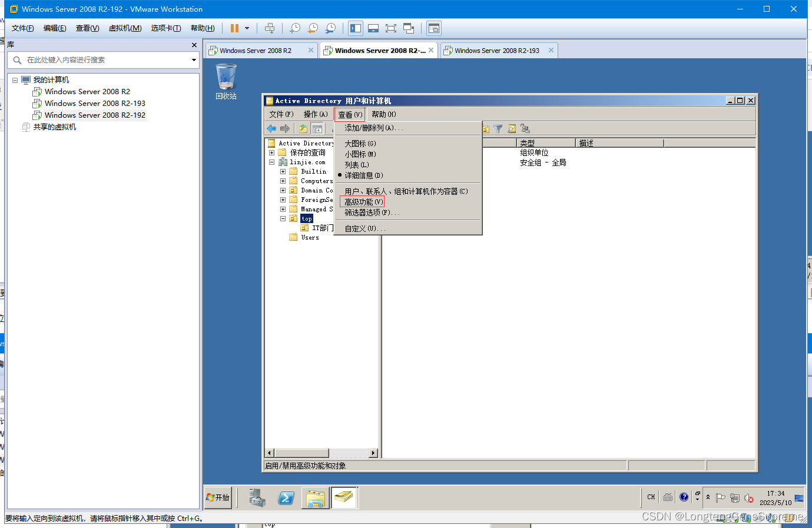Collapse the linjie.com domain node
This screenshot has height=528, width=812.
point(271,162)
